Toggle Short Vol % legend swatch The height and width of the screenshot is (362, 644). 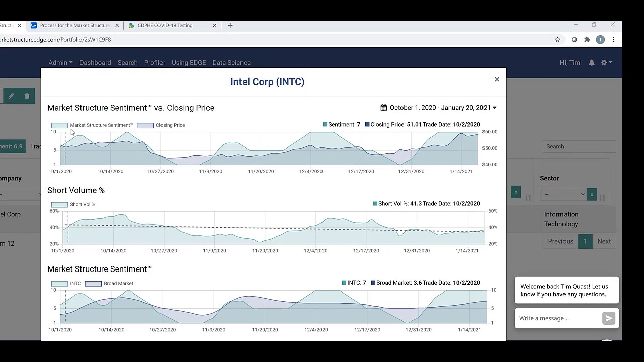(x=59, y=204)
